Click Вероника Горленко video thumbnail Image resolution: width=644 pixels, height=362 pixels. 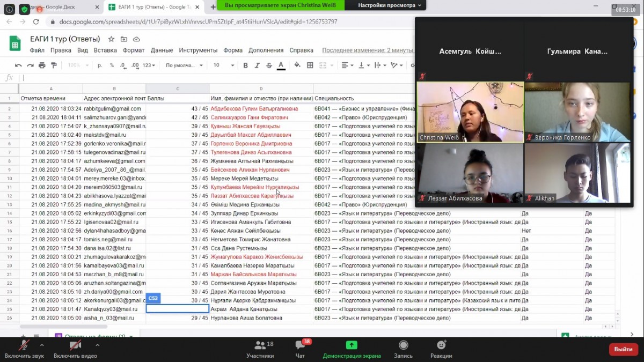coord(577,112)
